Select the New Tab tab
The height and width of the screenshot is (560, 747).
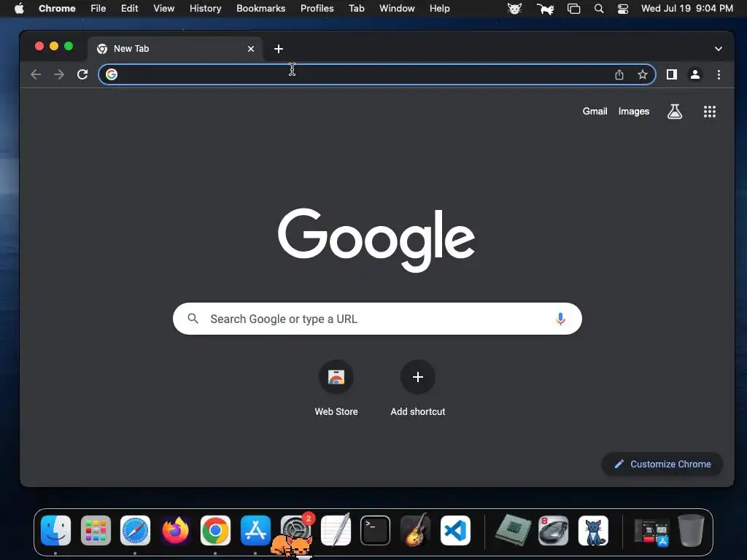point(175,49)
